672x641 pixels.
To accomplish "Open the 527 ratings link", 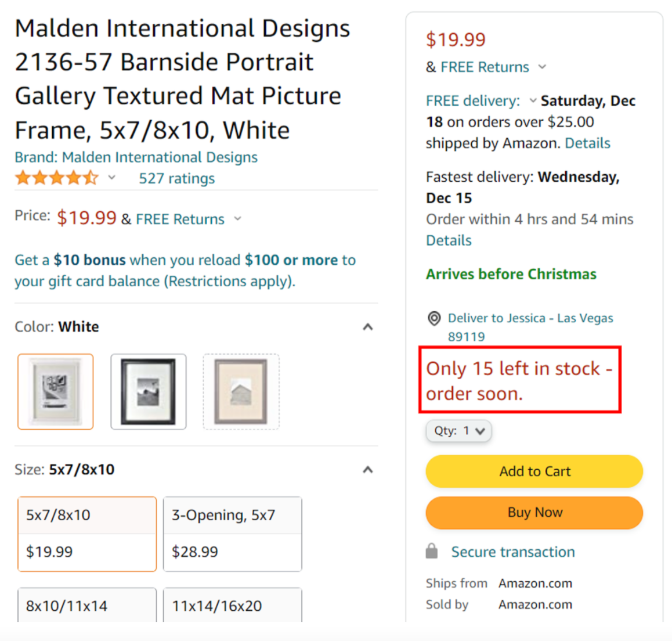I will tap(176, 178).
